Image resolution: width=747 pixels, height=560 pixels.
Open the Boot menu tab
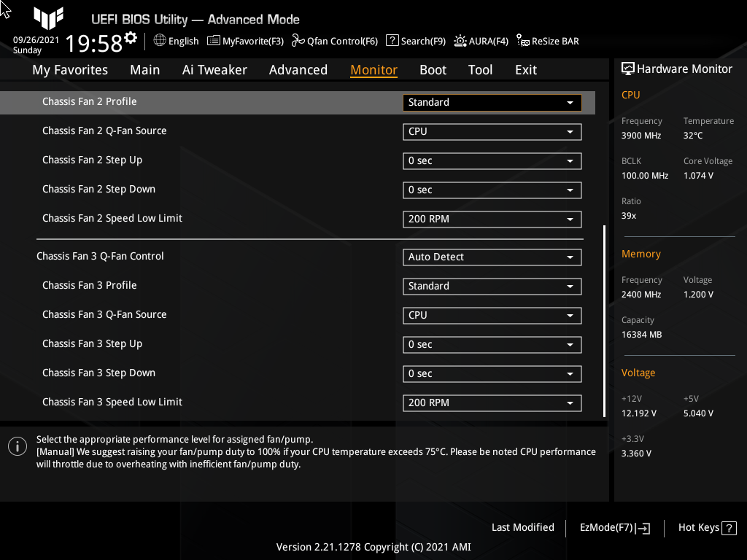coord(433,69)
